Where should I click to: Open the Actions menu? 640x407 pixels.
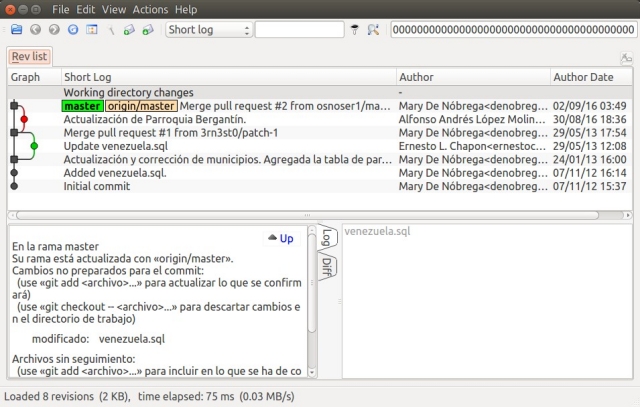[150, 9]
